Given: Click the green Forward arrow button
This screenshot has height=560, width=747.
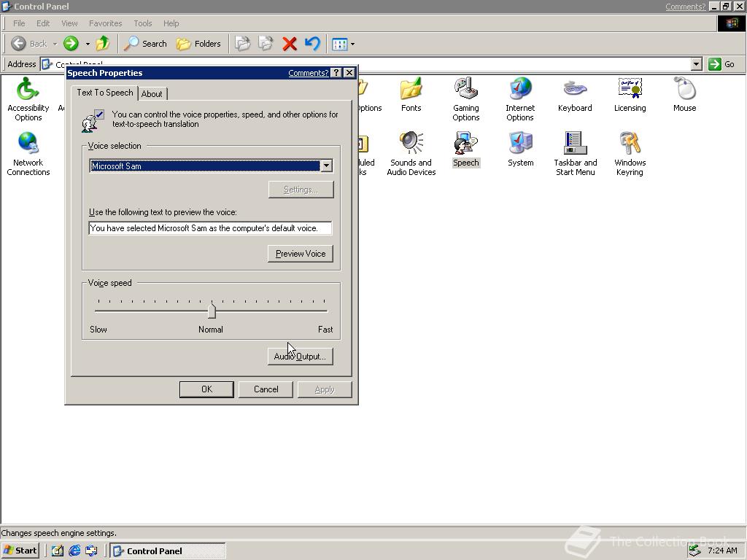Looking at the screenshot, I should tap(71, 44).
